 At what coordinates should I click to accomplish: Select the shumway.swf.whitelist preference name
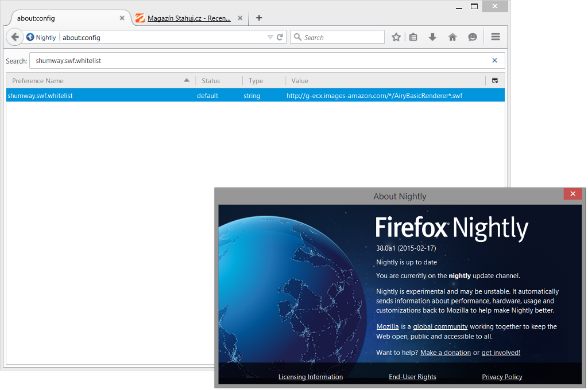tap(40, 96)
